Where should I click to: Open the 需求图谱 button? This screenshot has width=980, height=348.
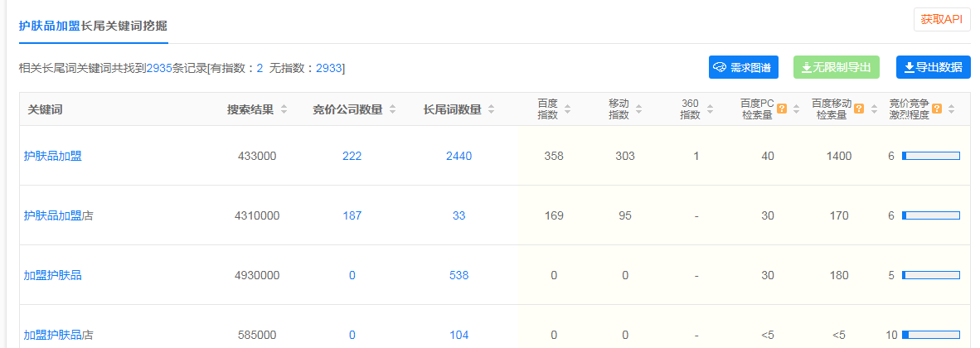point(743,67)
